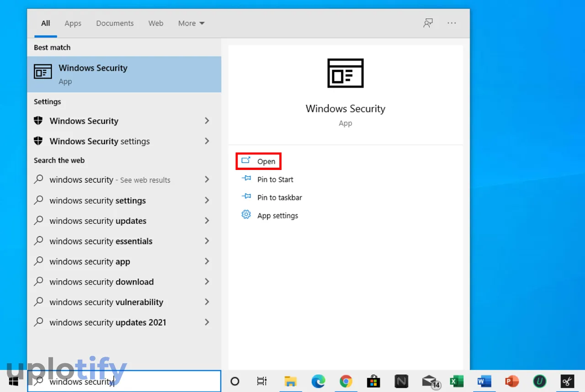
Task: Expand the Windows Security settings-result arrow
Action: tap(207, 121)
